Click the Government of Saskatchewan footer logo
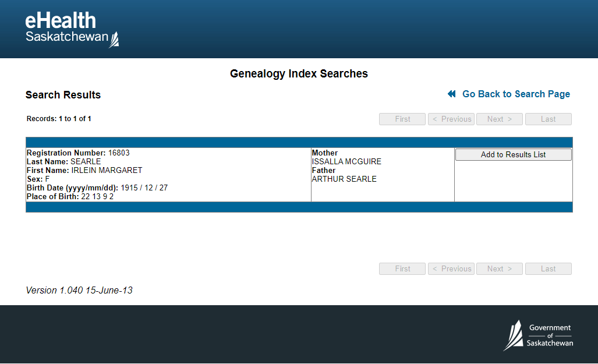 pos(538,335)
